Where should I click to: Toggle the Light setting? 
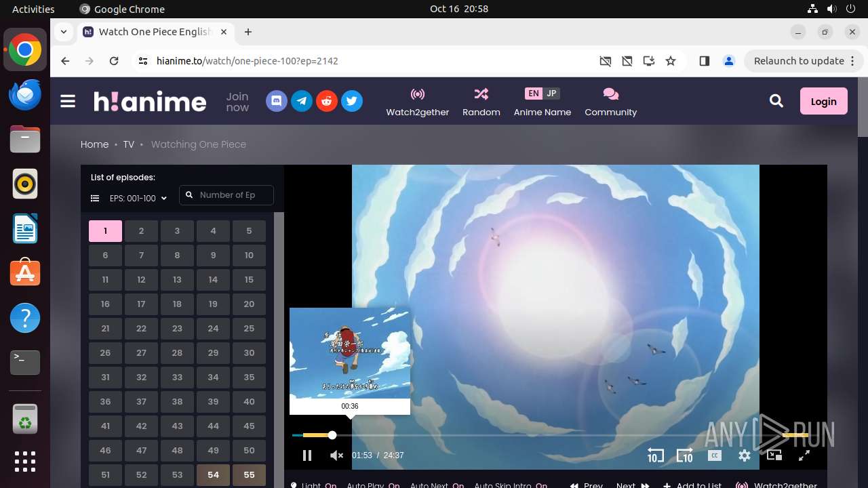[x=314, y=485]
